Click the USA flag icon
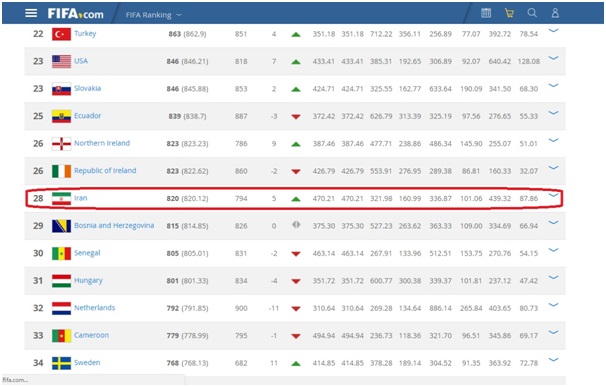 tap(61, 61)
